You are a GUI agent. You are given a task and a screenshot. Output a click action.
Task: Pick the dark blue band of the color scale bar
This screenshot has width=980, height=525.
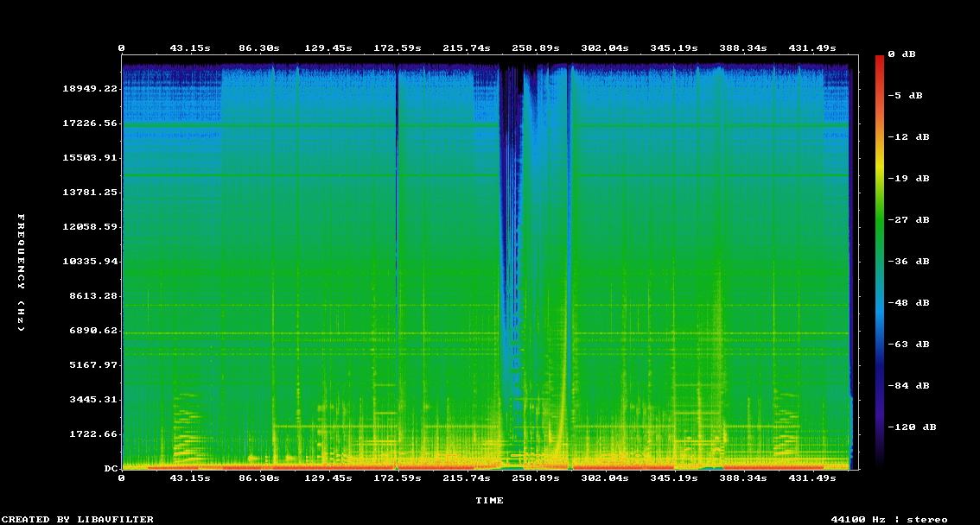[880, 380]
